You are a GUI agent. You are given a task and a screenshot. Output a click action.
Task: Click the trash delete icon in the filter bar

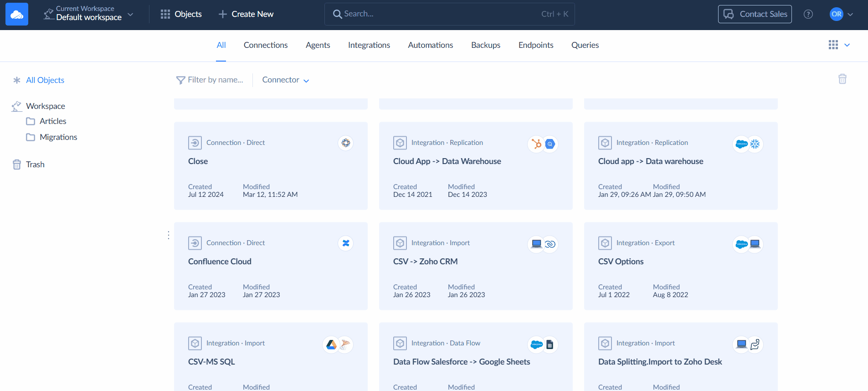pos(842,79)
